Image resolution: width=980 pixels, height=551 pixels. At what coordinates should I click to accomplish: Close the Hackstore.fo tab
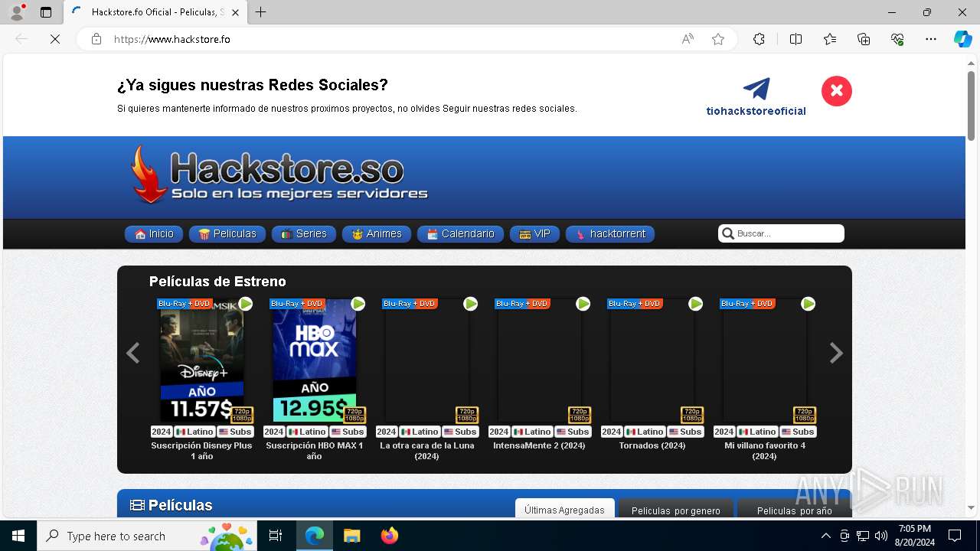click(x=236, y=12)
